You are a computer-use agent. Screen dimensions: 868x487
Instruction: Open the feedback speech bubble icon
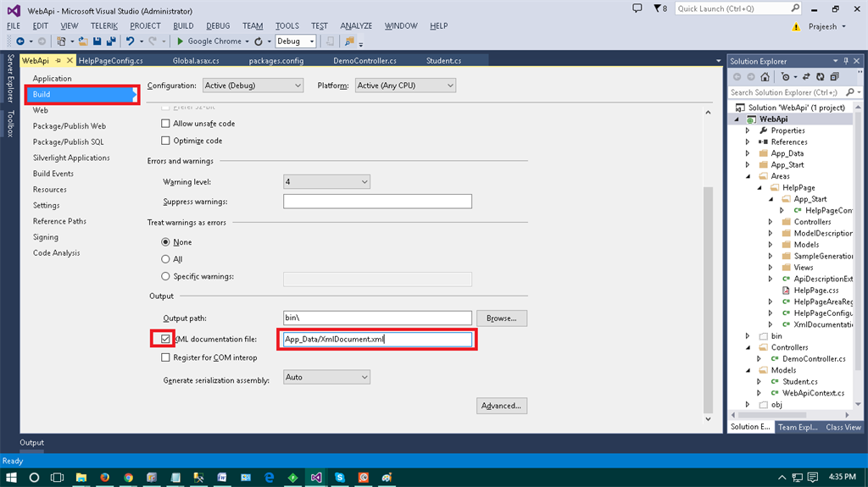(637, 8)
